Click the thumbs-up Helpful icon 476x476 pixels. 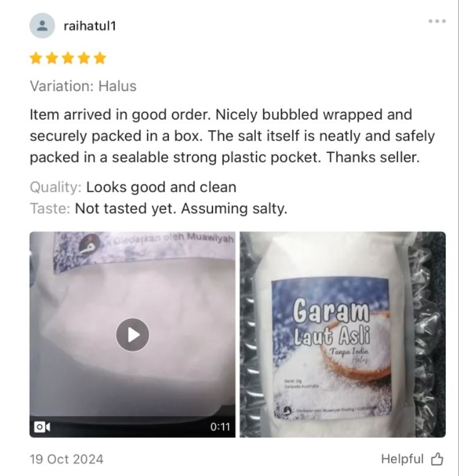(437, 459)
